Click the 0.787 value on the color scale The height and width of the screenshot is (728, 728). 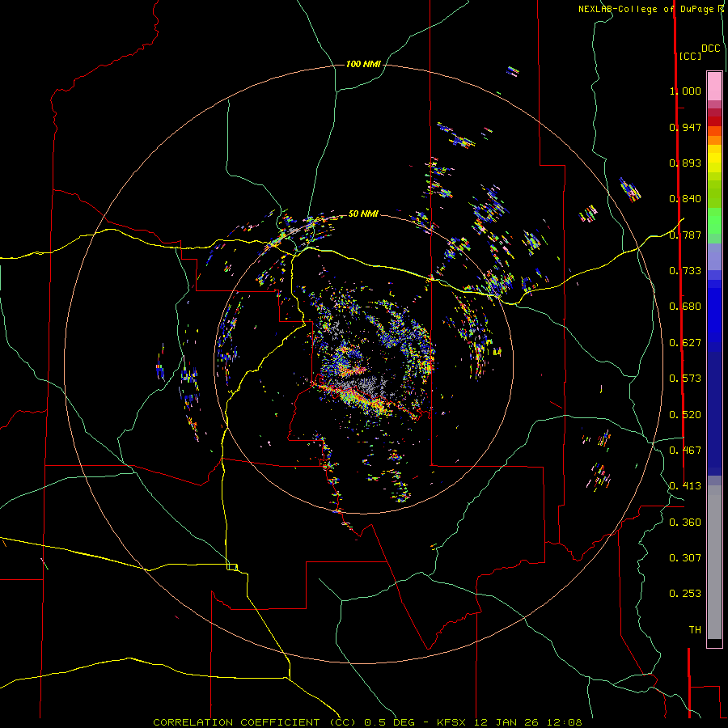pos(685,235)
